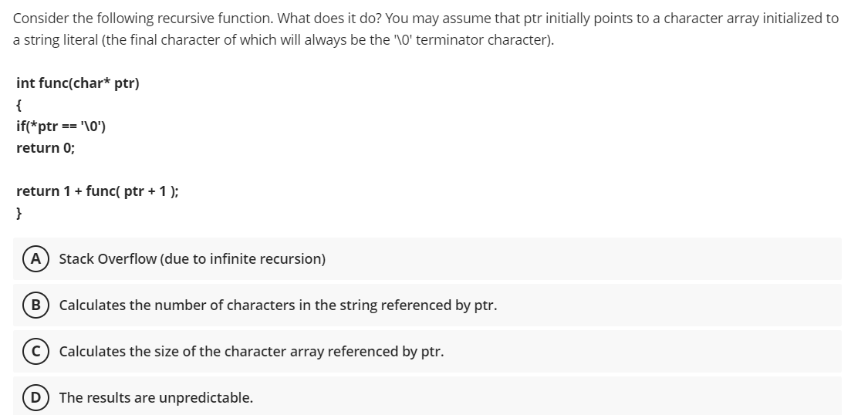Click 'Consider the following recursive function' question text
The height and width of the screenshot is (415, 868).
click(143, 19)
